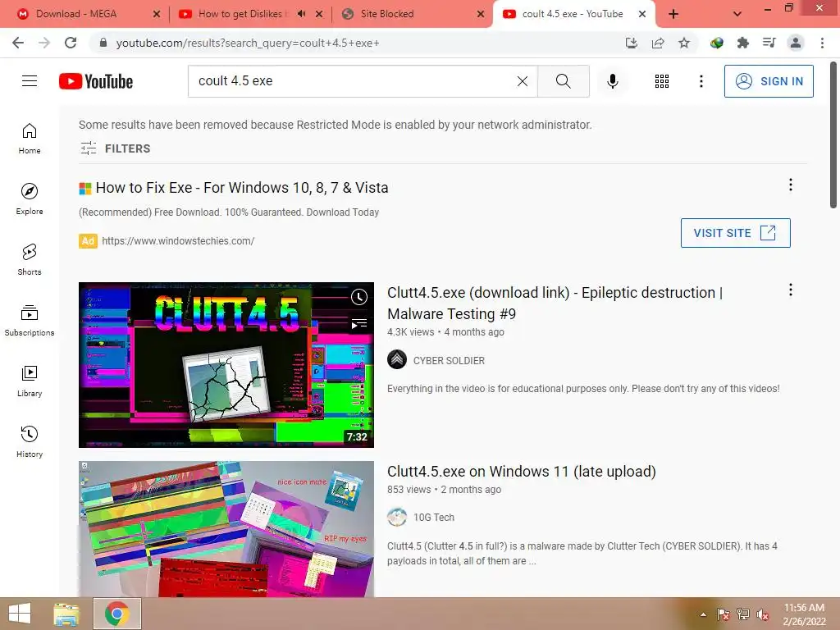Open YouTube settings three-dot menu beside Sign In
This screenshot has height=630, width=840.
701,81
